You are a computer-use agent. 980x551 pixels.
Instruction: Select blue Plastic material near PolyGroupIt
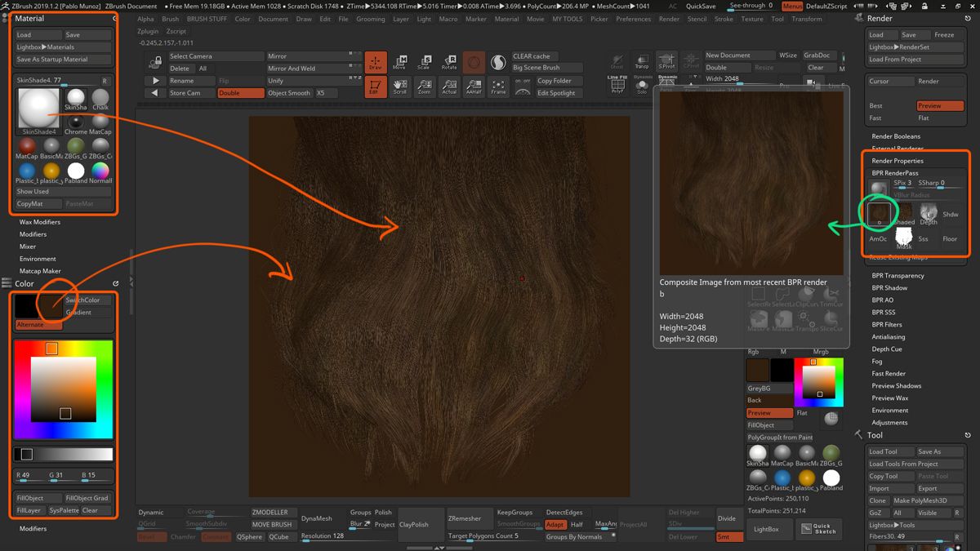point(782,478)
